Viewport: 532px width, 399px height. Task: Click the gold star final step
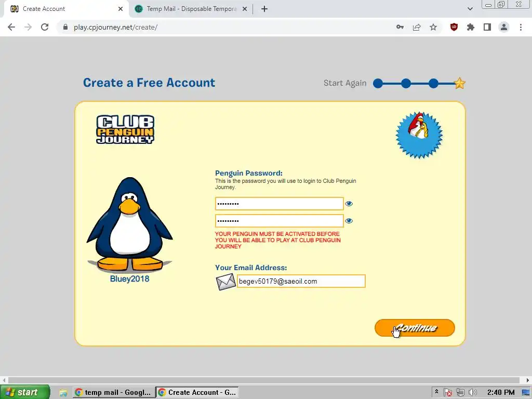(x=459, y=83)
